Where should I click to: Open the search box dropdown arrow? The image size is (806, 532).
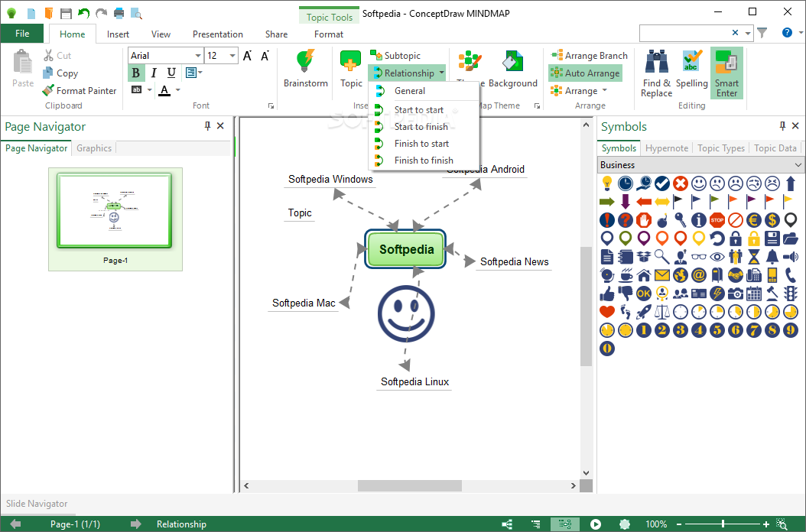tap(748, 33)
